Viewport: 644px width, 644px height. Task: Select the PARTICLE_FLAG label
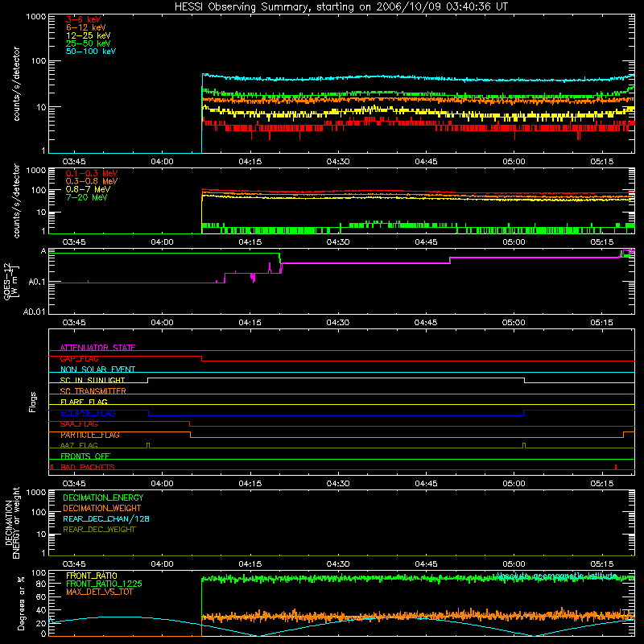point(90,435)
